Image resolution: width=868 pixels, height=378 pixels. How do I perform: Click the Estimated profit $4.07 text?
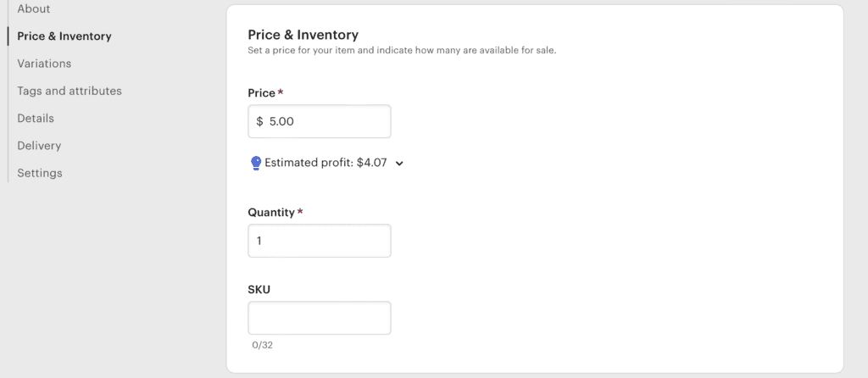(x=325, y=163)
